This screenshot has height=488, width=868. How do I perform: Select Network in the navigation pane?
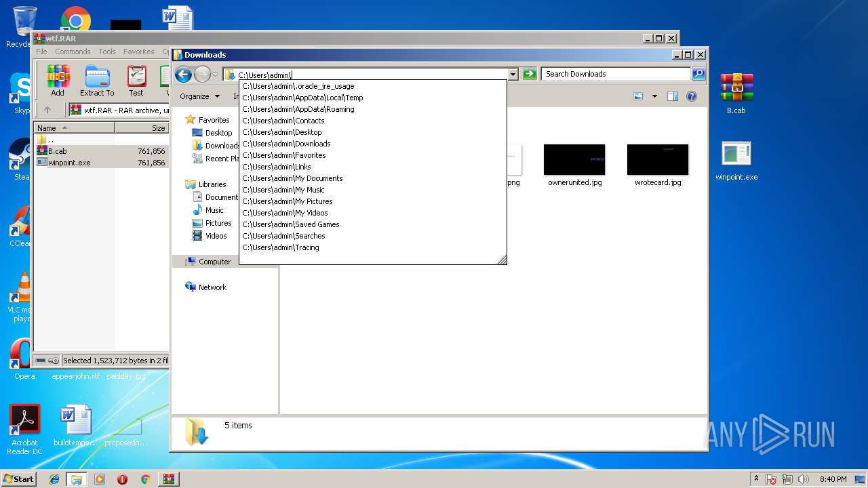pos(206,287)
